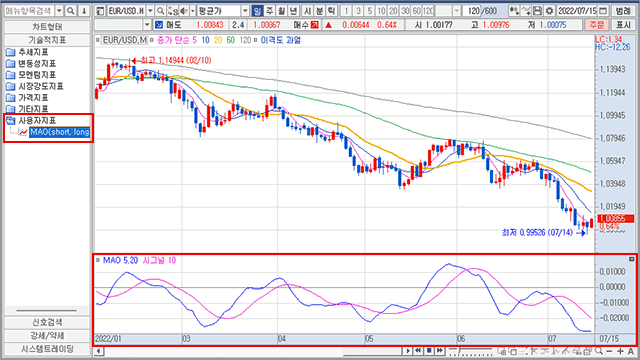Click the rewind playback button
Screen dimensions: 640x360
[x=418, y=351]
